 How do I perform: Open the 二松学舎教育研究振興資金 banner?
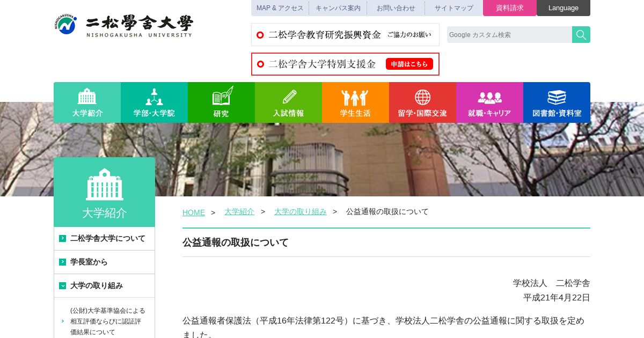click(x=345, y=34)
